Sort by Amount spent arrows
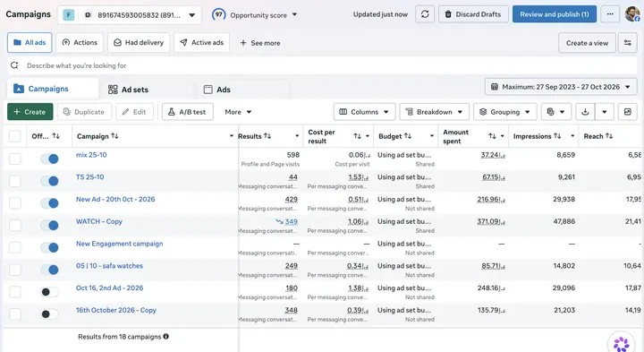Screen dimensions: 644x352 pos(492,136)
